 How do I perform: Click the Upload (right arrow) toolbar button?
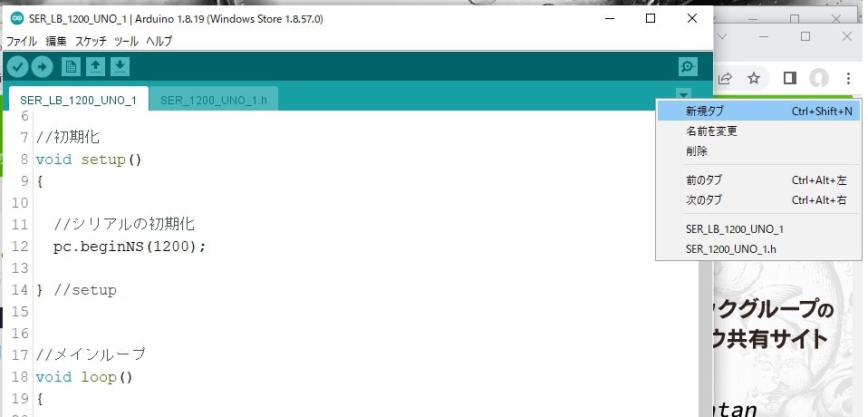pos(42,67)
